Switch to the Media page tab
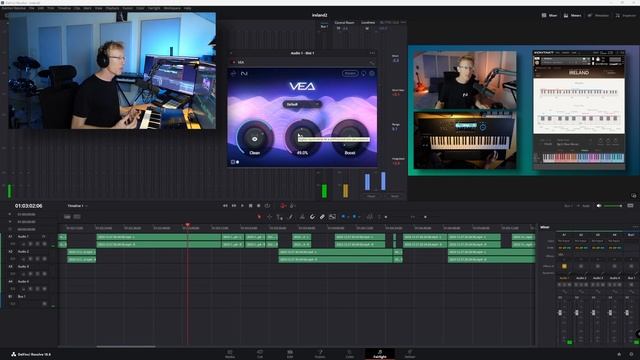The height and width of the screenshot is (360, 640). 230,354
